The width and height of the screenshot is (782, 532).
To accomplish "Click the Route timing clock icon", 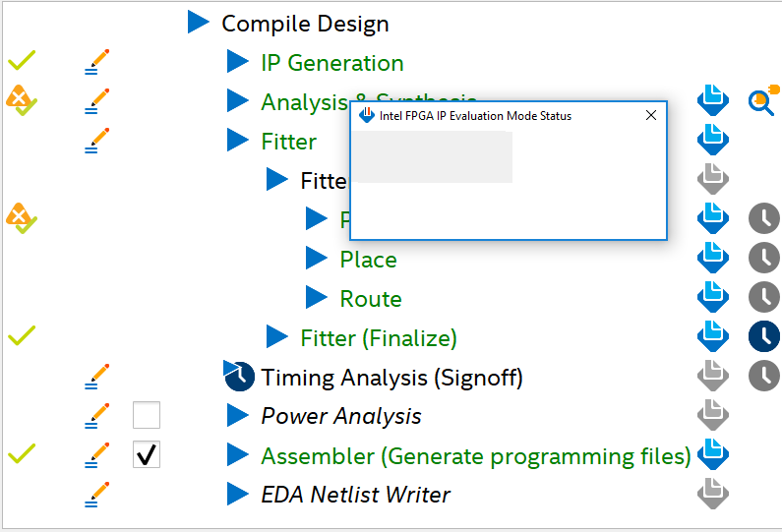I will 763,298.
